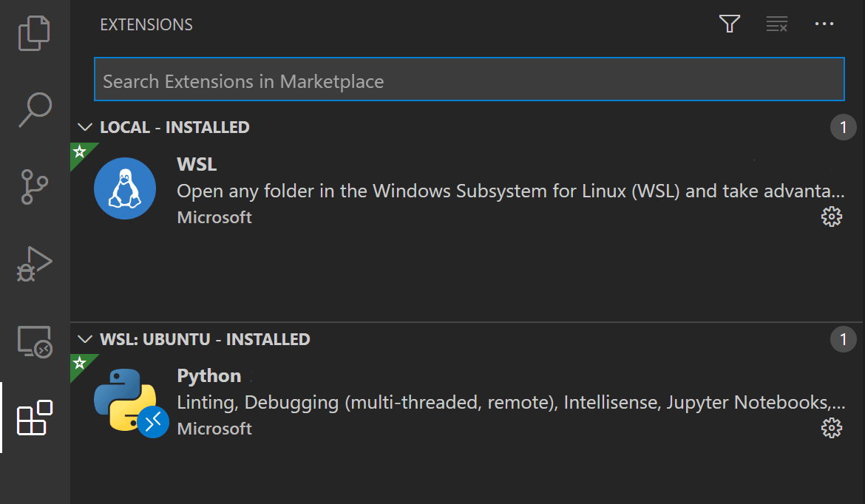
Task: Open the Views and More Actions menu
Action: click(824, 24)
